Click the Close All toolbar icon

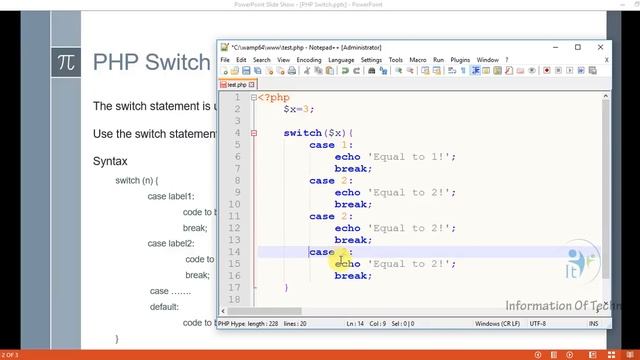280,71
